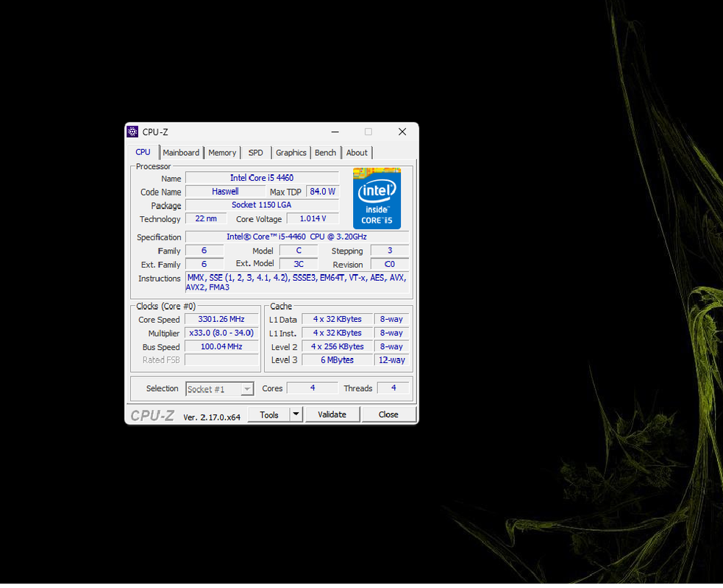723x588 pixels.
Task: Click the CPU-Z app icon in title bar
Action: click(132, 132)
